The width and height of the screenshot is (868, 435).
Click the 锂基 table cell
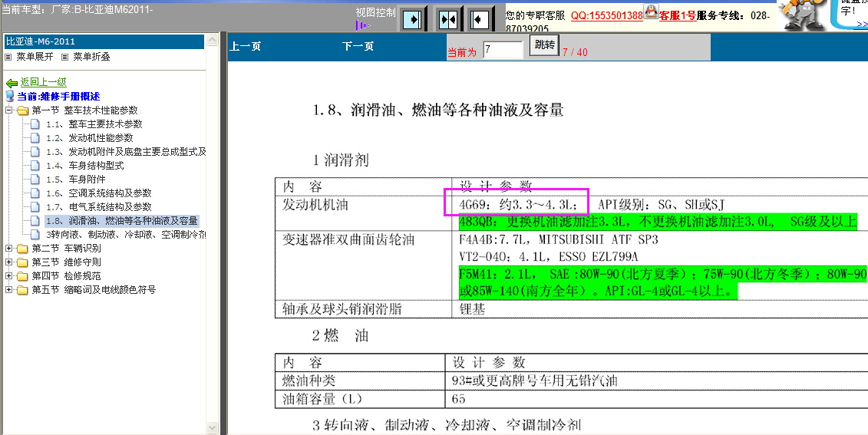pyautogui.click(x=660, y=309)
